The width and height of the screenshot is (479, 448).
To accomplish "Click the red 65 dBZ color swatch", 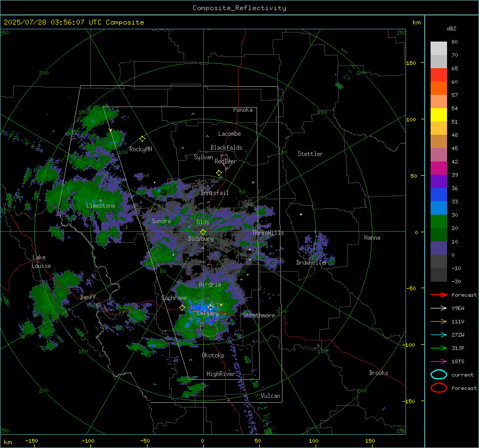I will [439, 75].
